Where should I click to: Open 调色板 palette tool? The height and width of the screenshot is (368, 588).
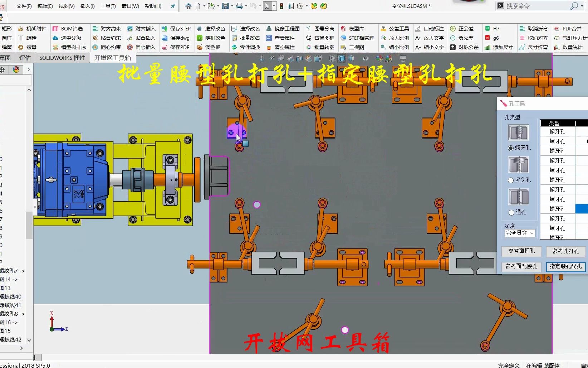click(x=209, y=47)
